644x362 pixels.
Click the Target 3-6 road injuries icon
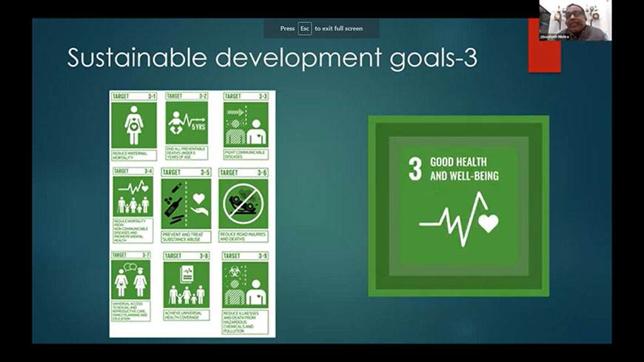tap(243, 204)
